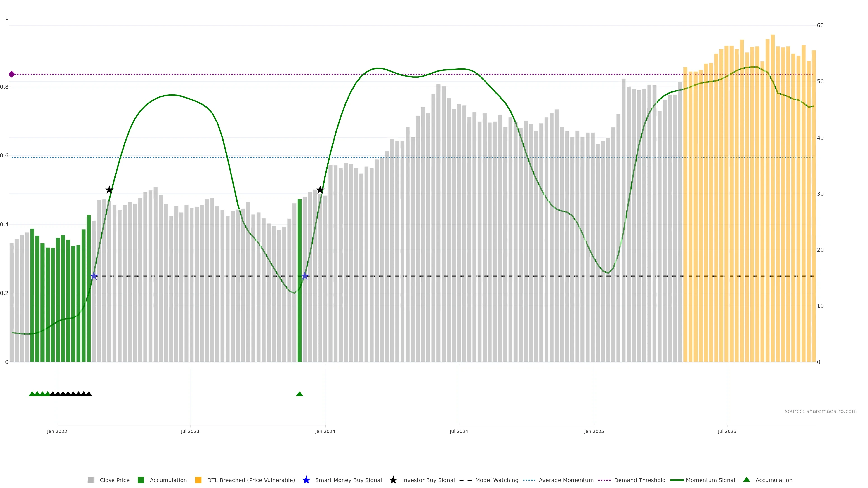Click the Jul 2025 axis label
Screen dimensions: 868x488
(x=727, y=432)
